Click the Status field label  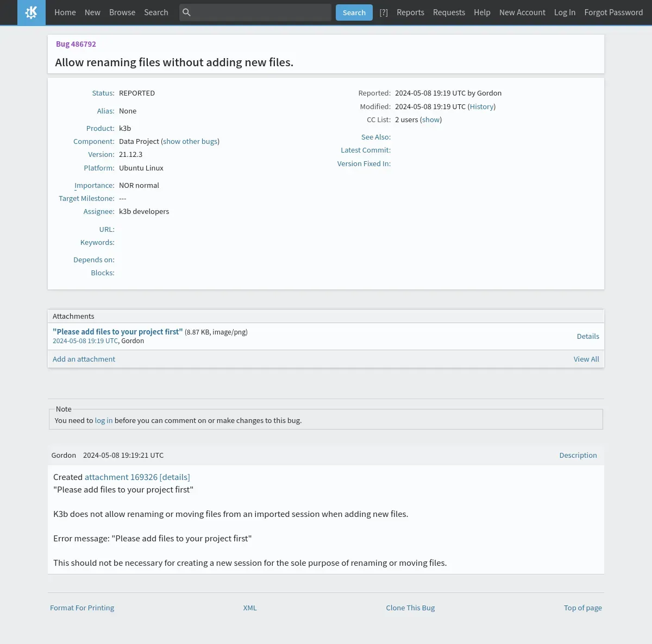tap(103, 93)
